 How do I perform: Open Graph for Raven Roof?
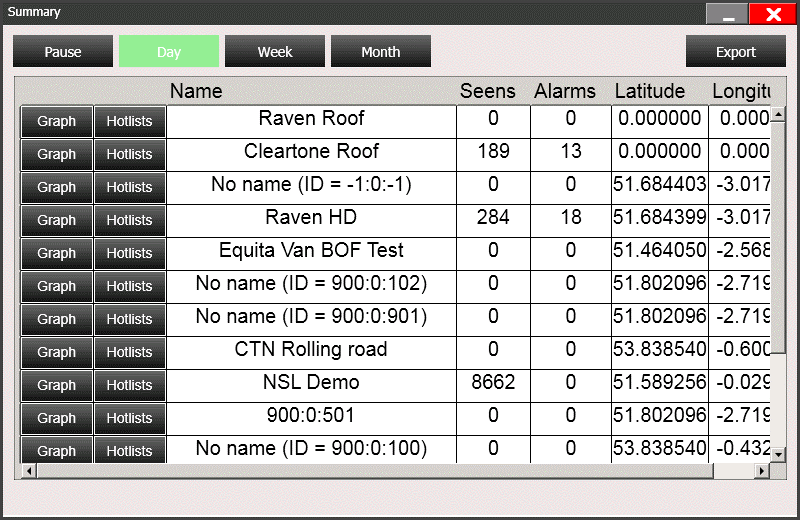57,121
